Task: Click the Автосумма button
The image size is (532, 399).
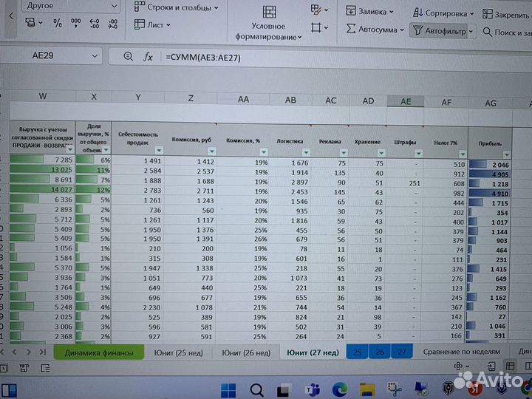Action: click(x=375, y=30)
